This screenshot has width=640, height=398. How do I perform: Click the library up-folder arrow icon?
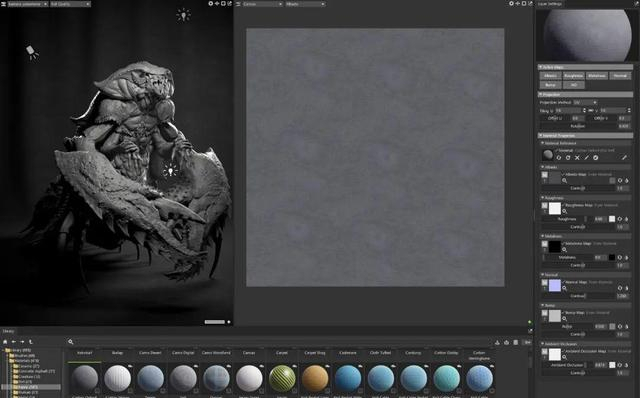[x=31, y=342]
